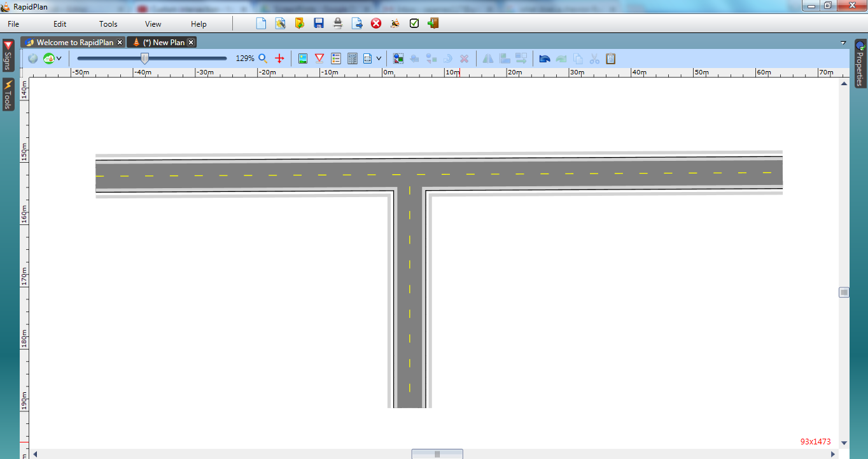Screen dimensions: 868x459
Task: Open the Edit menu
Action: coord(60,24)
